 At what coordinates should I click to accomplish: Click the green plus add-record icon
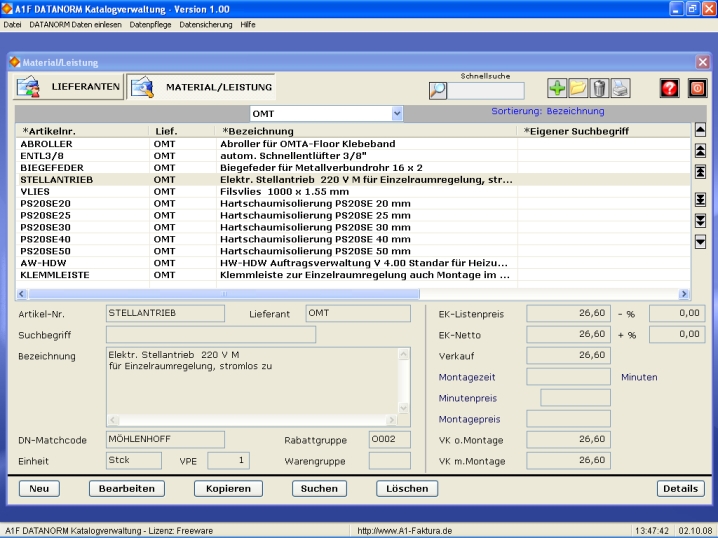point(557,90)
